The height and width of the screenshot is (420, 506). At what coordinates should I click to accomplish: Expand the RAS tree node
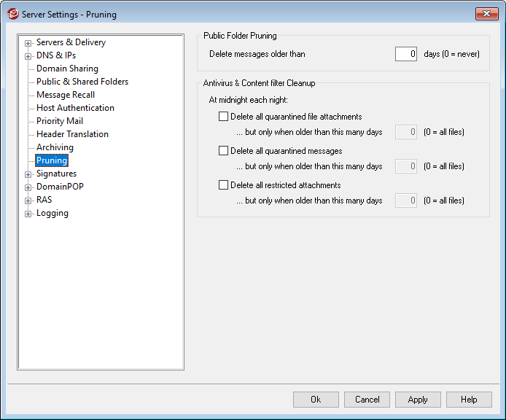point(28,201)
